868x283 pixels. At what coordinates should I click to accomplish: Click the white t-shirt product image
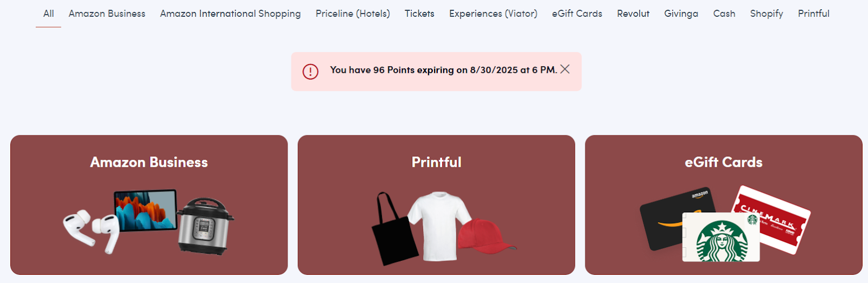438,225
